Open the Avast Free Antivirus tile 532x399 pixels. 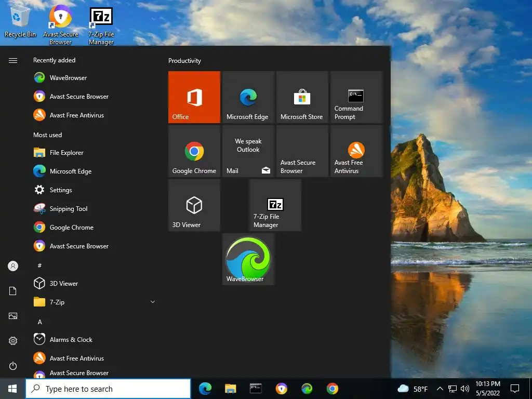point(356,151)
